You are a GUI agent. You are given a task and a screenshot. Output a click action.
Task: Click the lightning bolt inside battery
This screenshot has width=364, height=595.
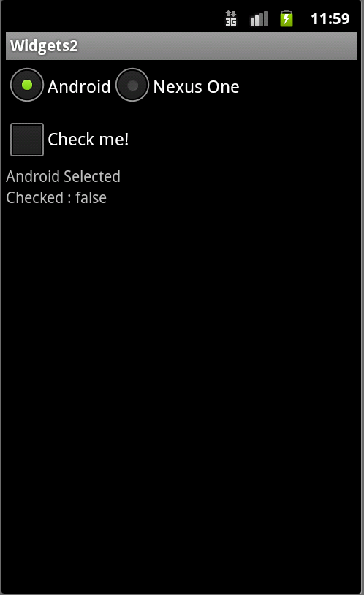[x=287, y=19]
